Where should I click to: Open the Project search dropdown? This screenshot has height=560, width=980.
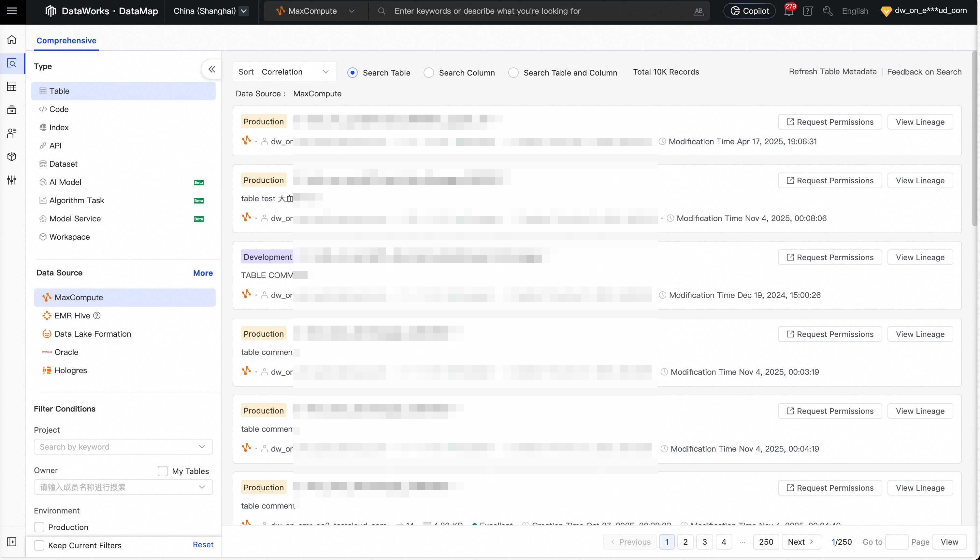click(123, 447)
